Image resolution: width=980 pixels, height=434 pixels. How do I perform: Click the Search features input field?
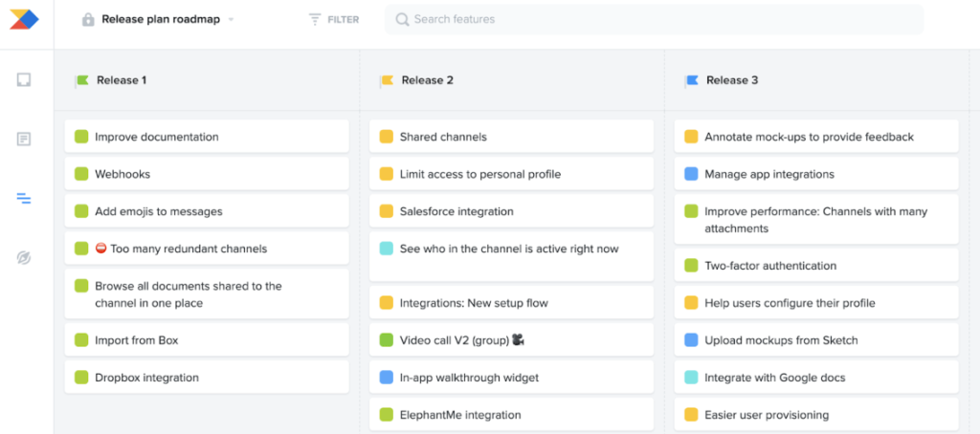[654, 19]
